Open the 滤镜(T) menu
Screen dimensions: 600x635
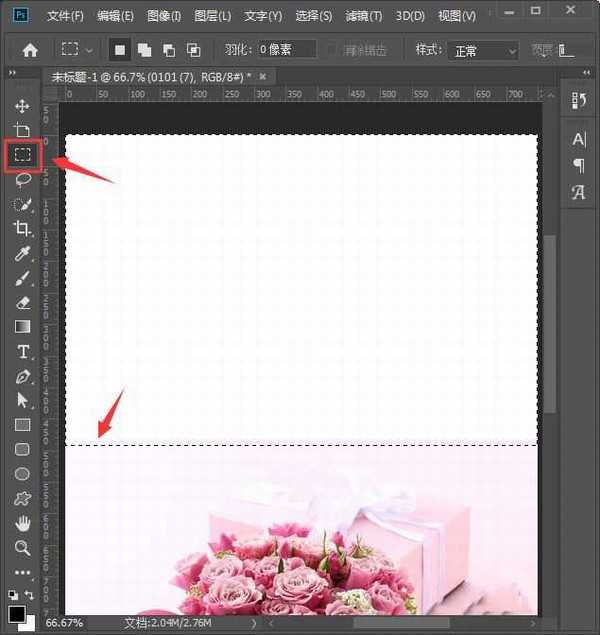click(363, 16)
